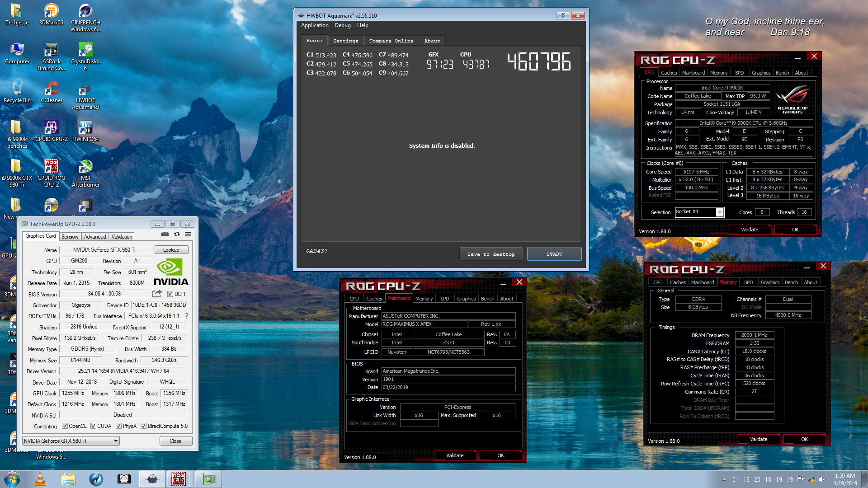Toggle the OpenCL checkbox
The height and width of the screenshot is (488, 868).
65,426
